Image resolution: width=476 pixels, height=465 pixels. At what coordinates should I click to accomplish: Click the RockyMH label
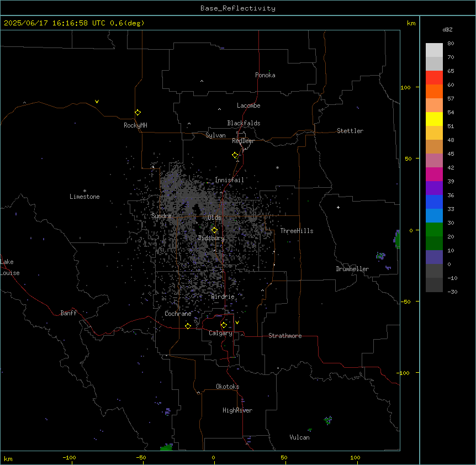point(135,125)
